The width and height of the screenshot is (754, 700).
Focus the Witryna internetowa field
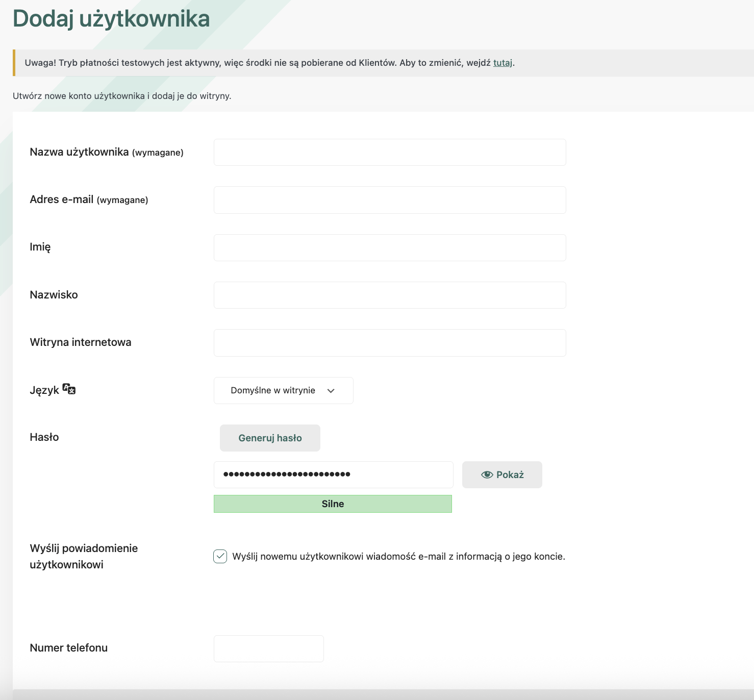tap(390, 343)
